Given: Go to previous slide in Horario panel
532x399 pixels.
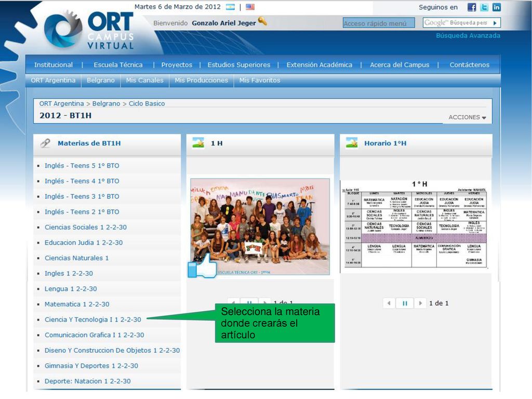Looking at the screenshot, I should pyautogui.click(x=389, y=303).
